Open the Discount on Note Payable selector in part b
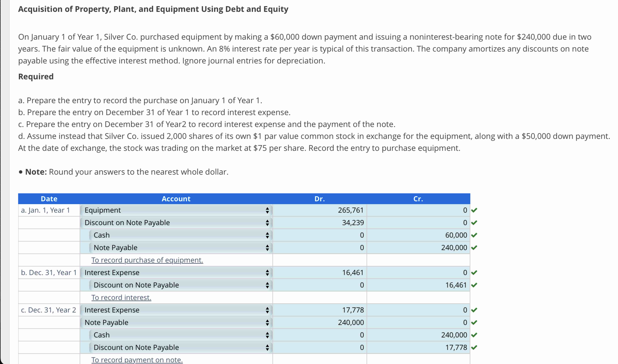618x364 pixels. (267, 285)
